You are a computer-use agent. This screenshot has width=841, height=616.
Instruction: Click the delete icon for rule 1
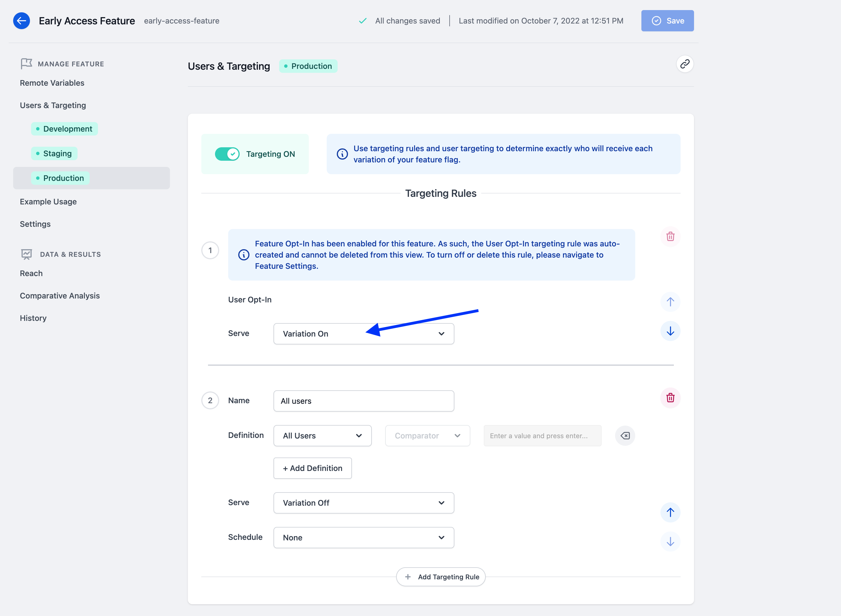tap(670, 237)
